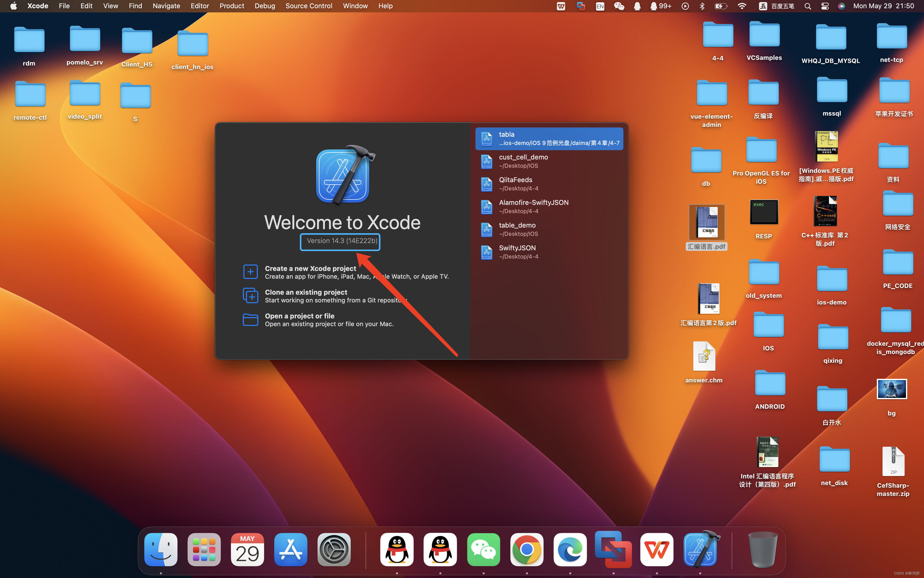Open recent project QiitaFeeds
This screenshot has width=924, height=578.
click(549, 184)
